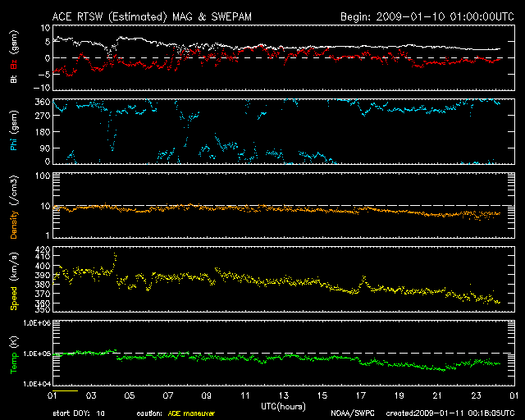Click the 11 hour label on the time axis
This screenshot has height=420, width=525.
[245, 396]
